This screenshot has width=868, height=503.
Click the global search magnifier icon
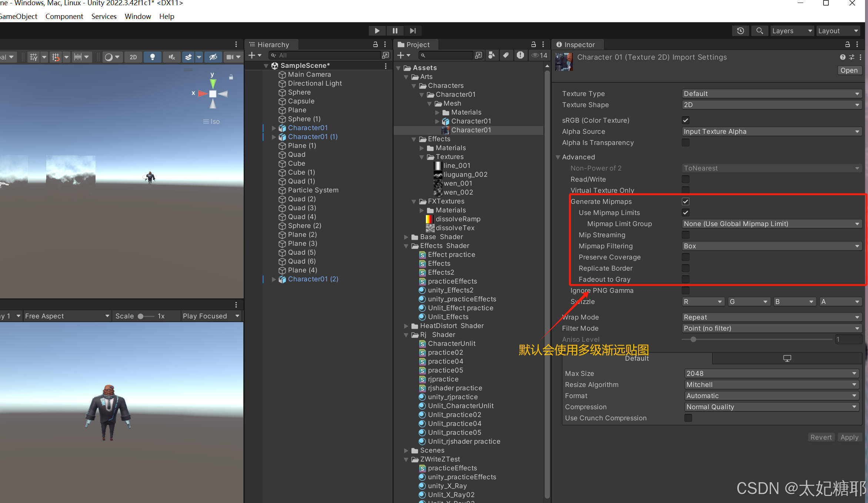point(759,31)
